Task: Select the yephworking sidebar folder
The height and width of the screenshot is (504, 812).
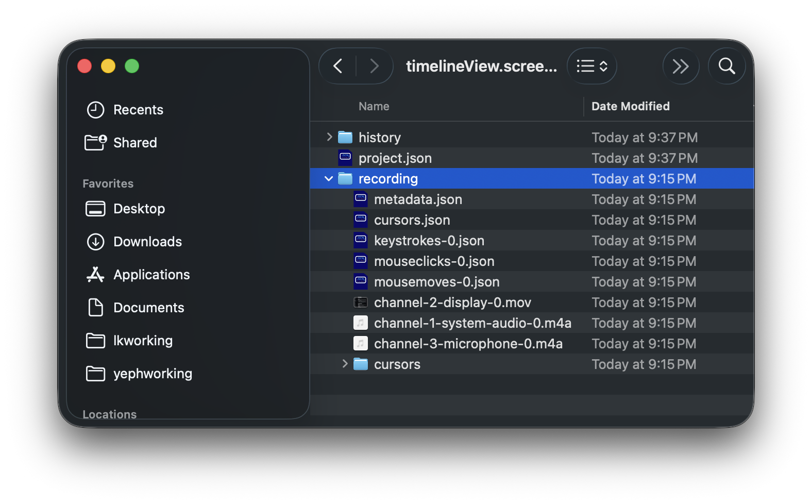Action: click(139, 374)
